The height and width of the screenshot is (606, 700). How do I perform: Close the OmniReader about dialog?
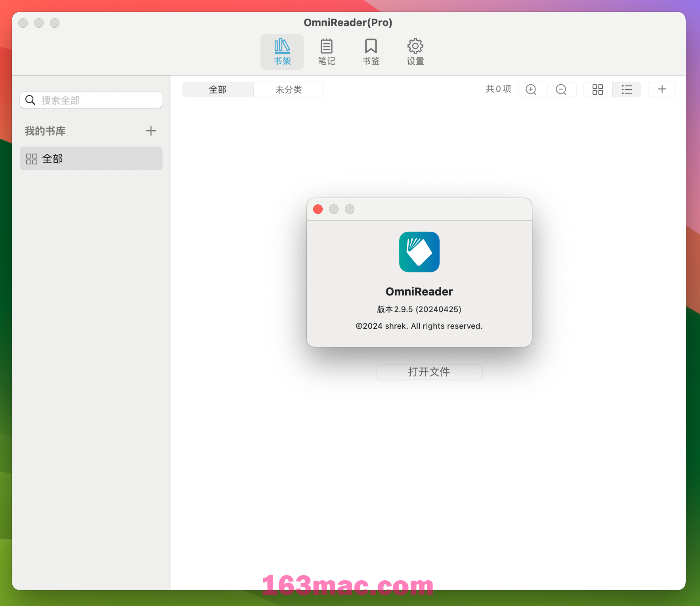click(318, 209)
